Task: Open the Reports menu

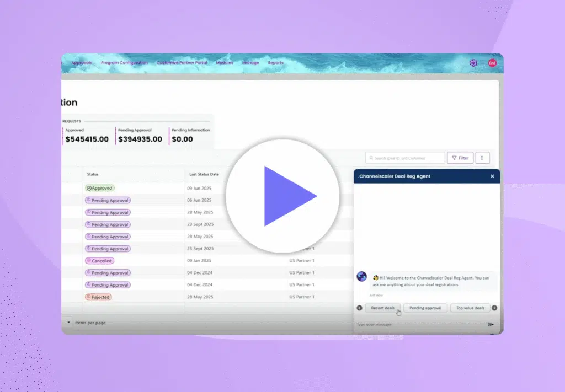Action: point(276,63)
